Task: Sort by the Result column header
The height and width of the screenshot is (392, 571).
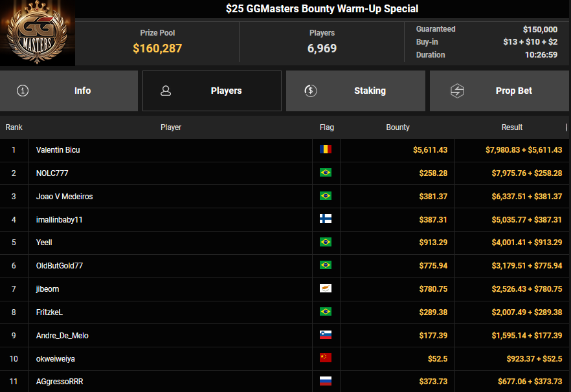Action: point(511,127)
